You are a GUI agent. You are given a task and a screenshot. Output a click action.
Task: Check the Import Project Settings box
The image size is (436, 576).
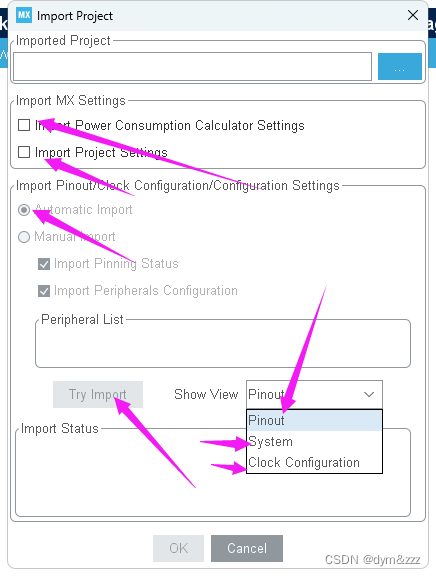[x=24, y=152]
